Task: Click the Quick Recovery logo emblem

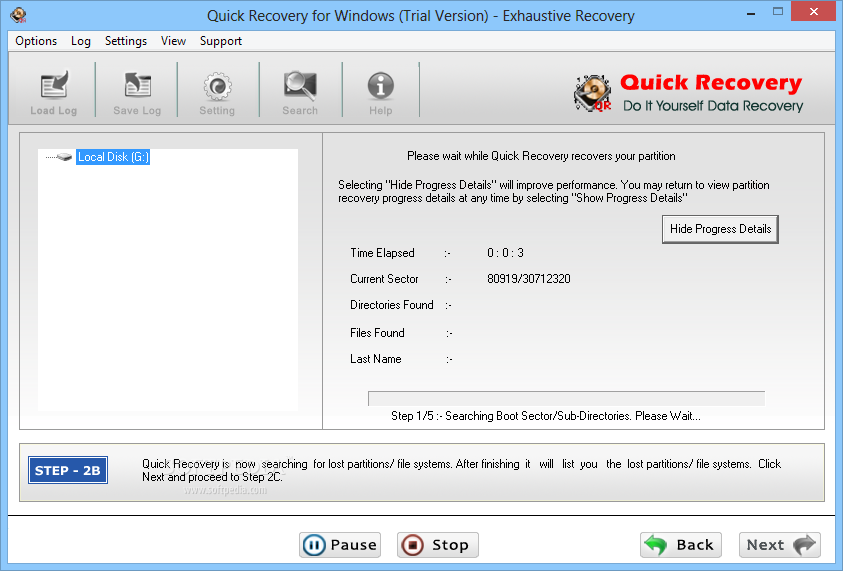Action: [592, 94]
